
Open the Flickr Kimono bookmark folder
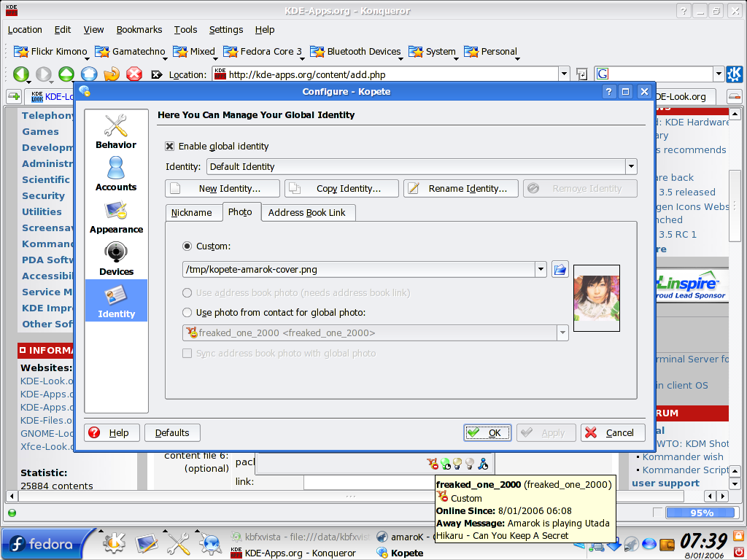click(x=50, y=52)
